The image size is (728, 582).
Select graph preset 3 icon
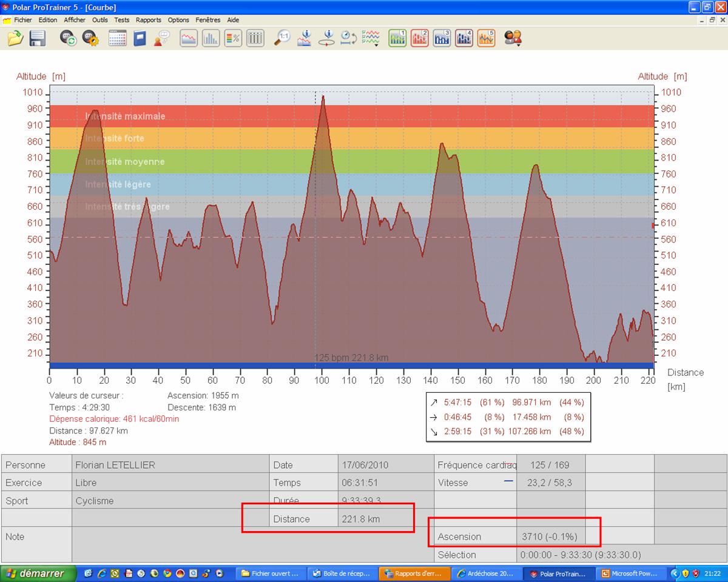coord(442,38)
